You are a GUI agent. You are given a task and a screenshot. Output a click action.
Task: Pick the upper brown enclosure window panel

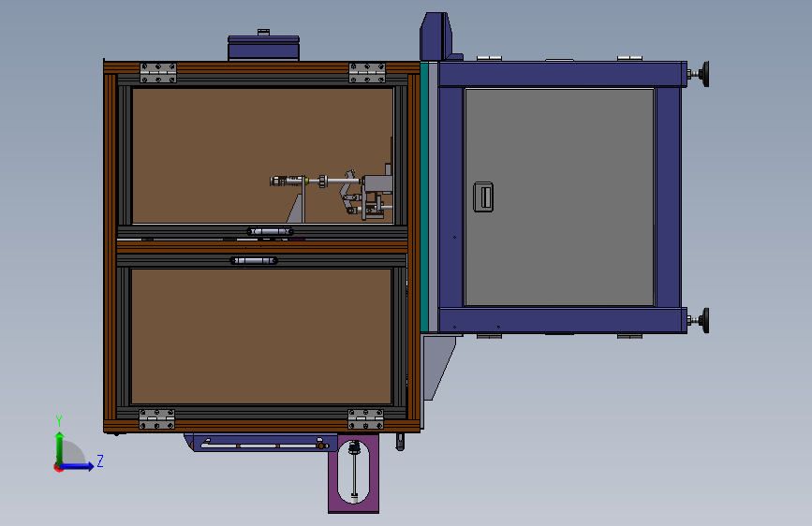[x=262, y=155]
